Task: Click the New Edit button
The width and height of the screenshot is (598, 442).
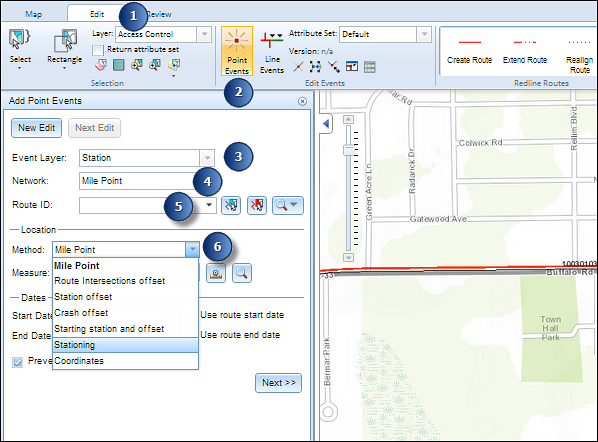Action: pos(37,128)
